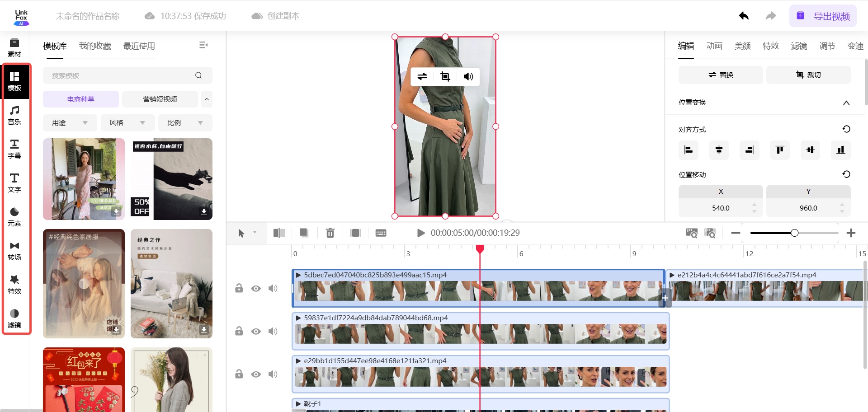Click the crop icon on preview toolbar
Screen dimensions: 868x412
tap(445, 76)
